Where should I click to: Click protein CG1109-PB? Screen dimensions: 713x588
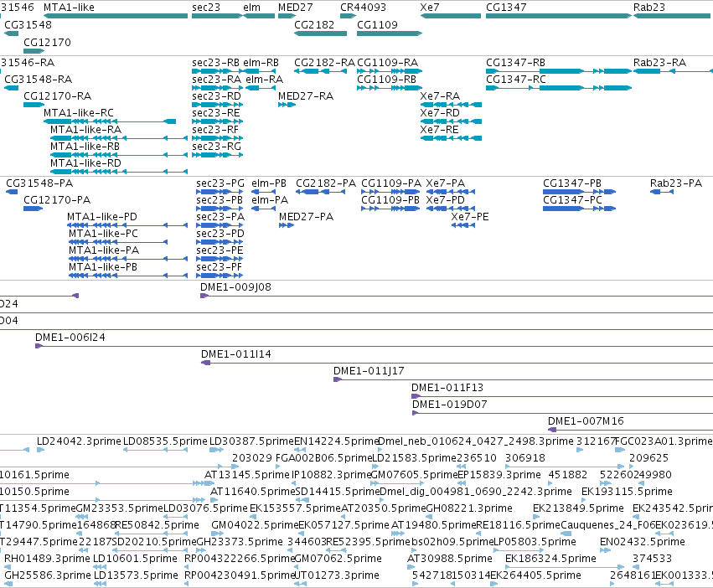coord(390,209)
